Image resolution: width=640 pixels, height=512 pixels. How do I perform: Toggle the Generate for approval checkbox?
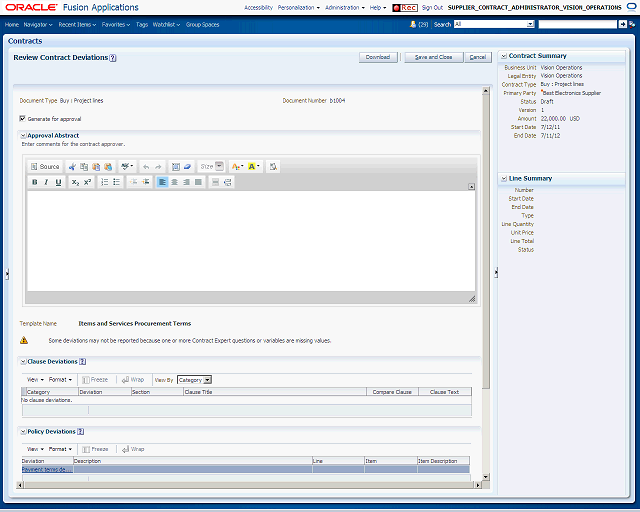[22, 119]
